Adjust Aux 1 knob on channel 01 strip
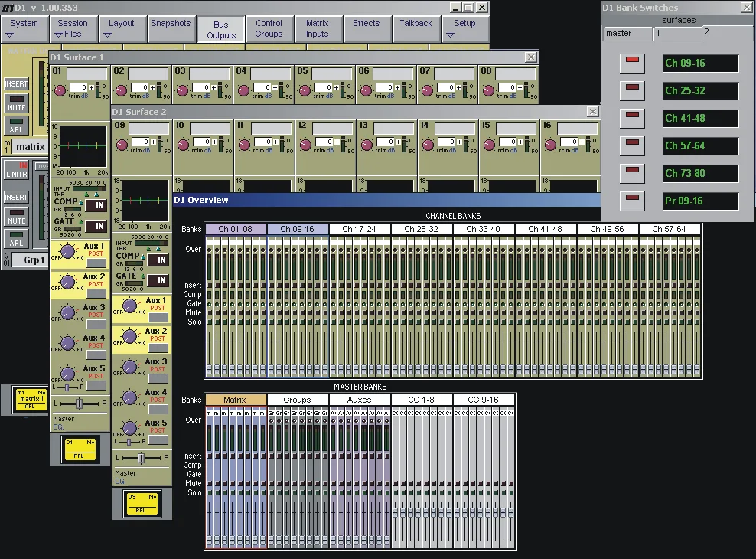This screenshot has width=756, height=559. 68,251
